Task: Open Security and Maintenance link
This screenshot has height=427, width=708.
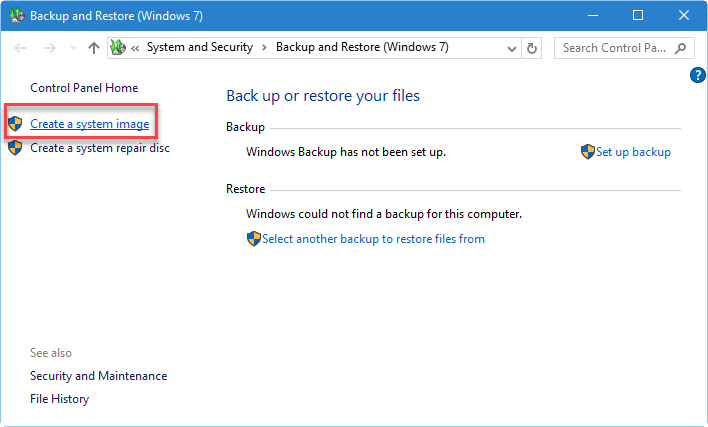Action: (x=98, y=376)
